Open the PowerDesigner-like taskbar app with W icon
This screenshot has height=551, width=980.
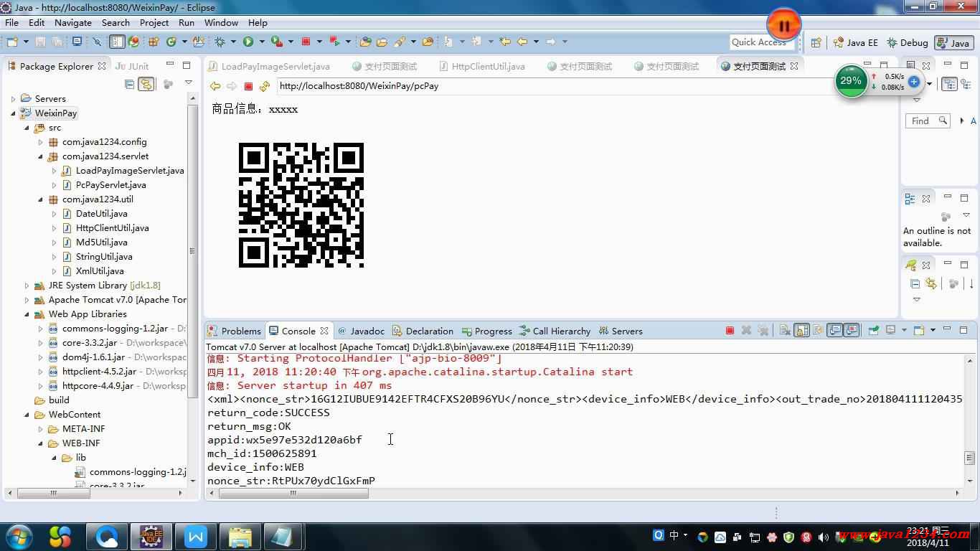click(196, 536)
